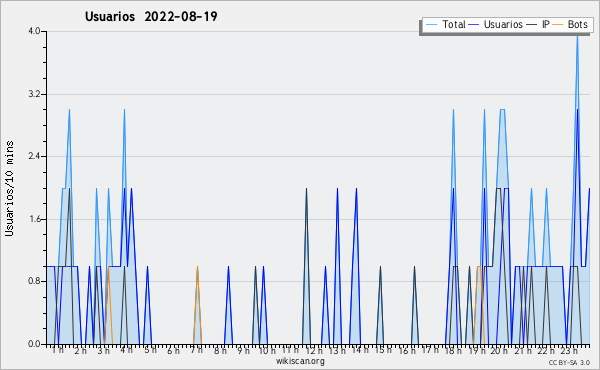Click the '14 h' x-axis label

tap(360, 350)
